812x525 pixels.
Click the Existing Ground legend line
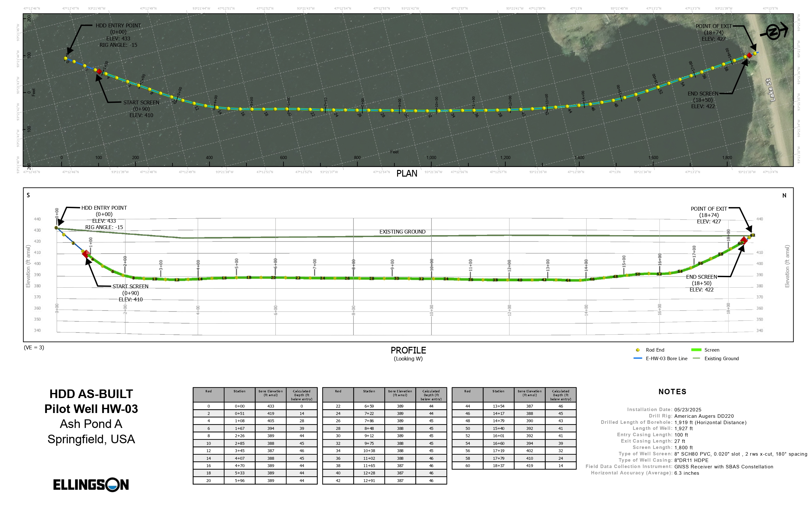coord(696,358)
